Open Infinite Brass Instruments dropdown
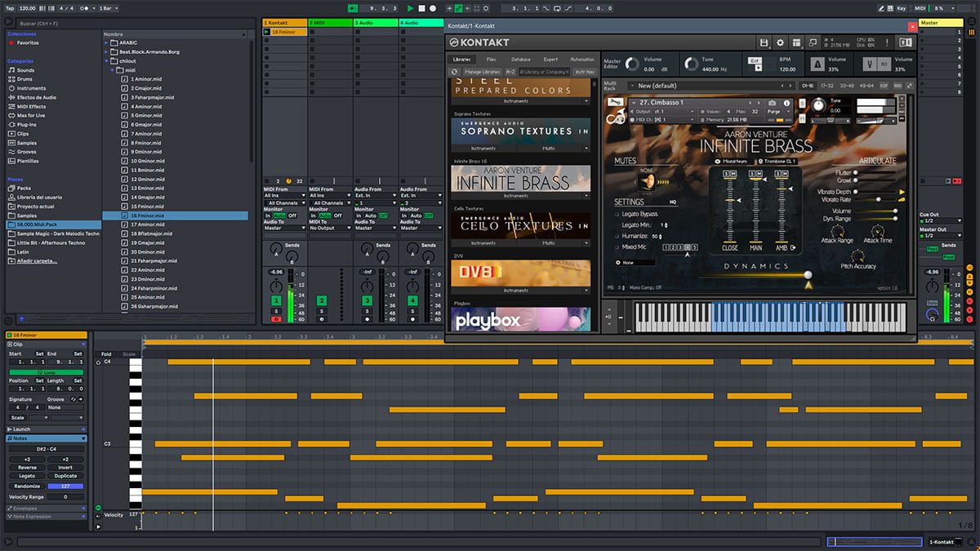Screen dimensions: 980x551 [521, 196]
